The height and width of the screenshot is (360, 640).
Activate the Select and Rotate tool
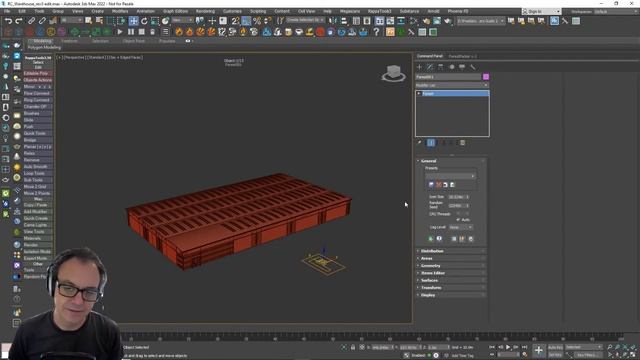144,21
